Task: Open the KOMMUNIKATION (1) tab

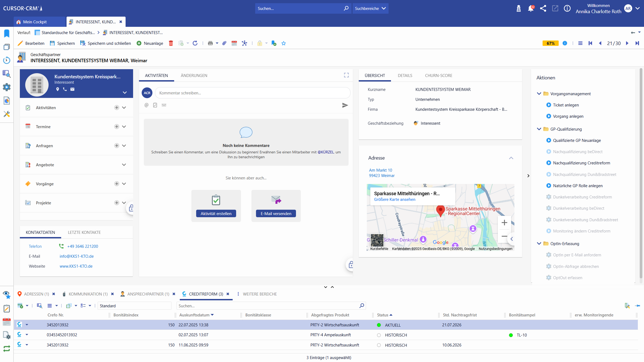Action: coord(88,294)
